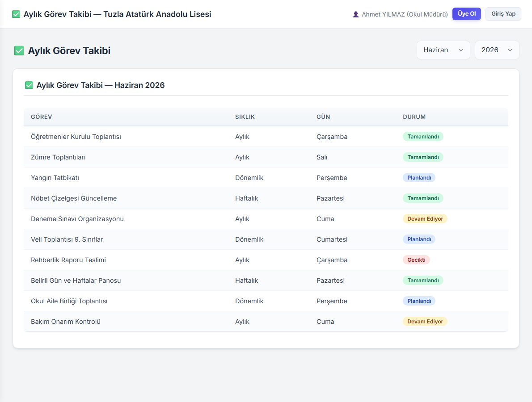Open the 2026 year dropdown
Viewport: 532px width, 402px height.
pos(497,50)
